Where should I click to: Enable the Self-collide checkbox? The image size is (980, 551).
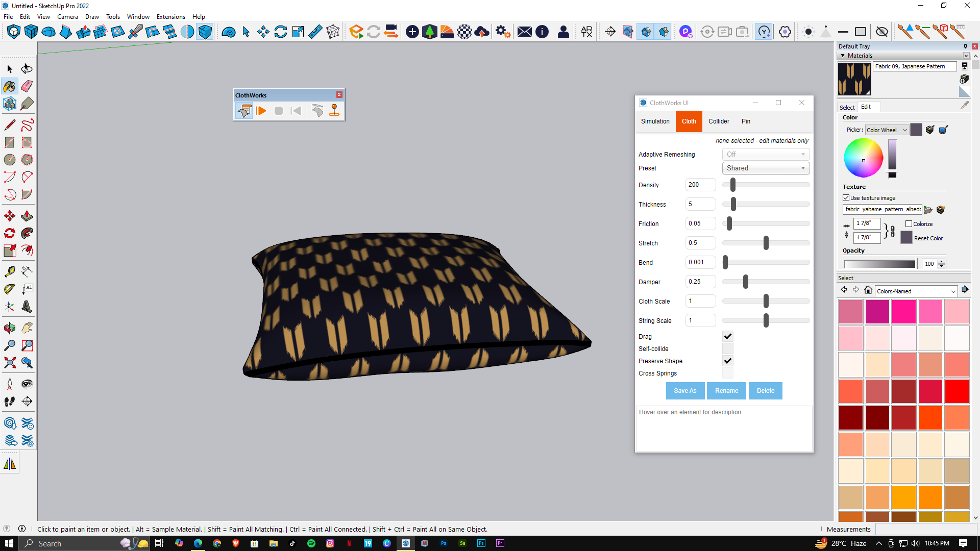(727, 349)
